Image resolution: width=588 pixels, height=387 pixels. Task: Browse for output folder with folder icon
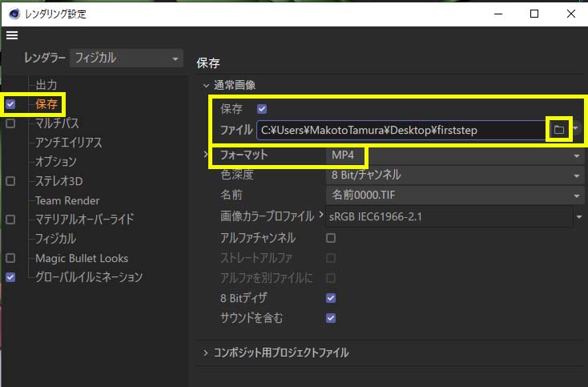558,130
